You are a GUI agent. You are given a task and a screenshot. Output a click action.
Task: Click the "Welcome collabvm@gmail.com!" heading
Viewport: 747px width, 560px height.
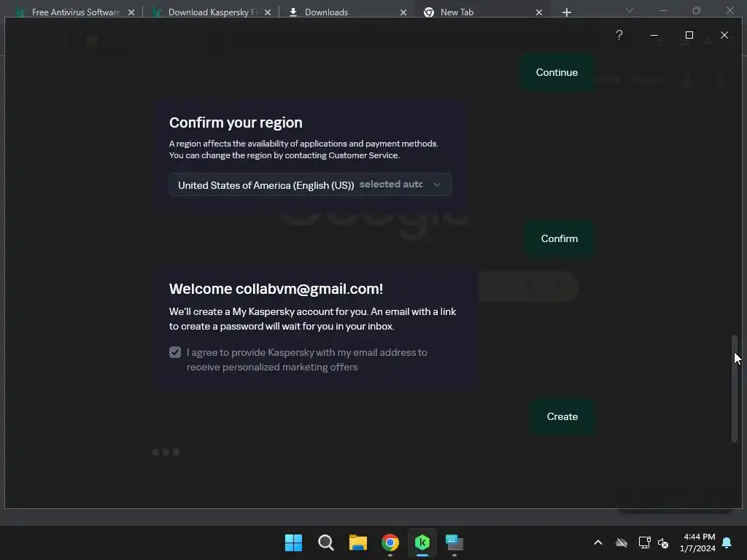(x=276, y=289)
